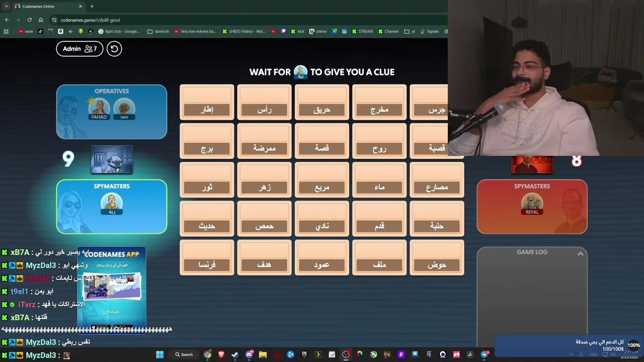Open the Twitch bookmark icon

pos(284,31)
